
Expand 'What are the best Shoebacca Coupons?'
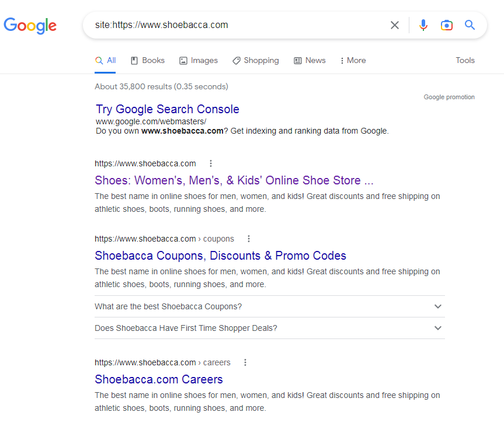(438, 306)
